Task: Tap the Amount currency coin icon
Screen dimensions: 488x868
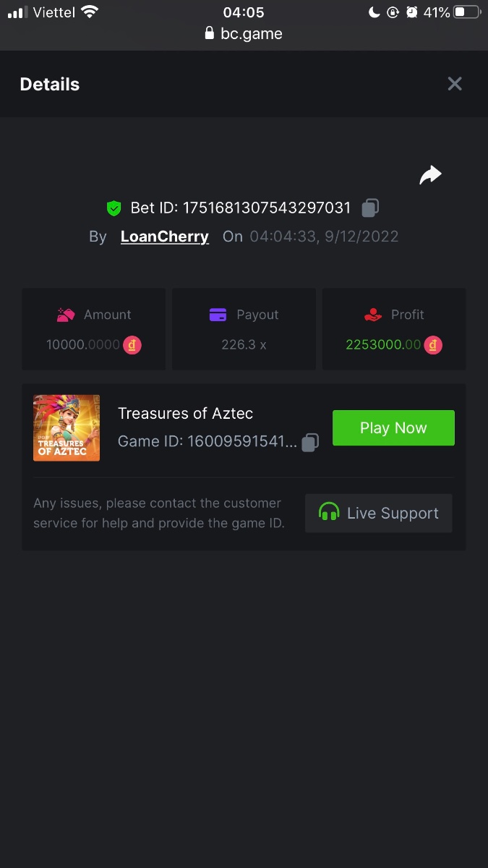Action: click(x=132, y=345)
